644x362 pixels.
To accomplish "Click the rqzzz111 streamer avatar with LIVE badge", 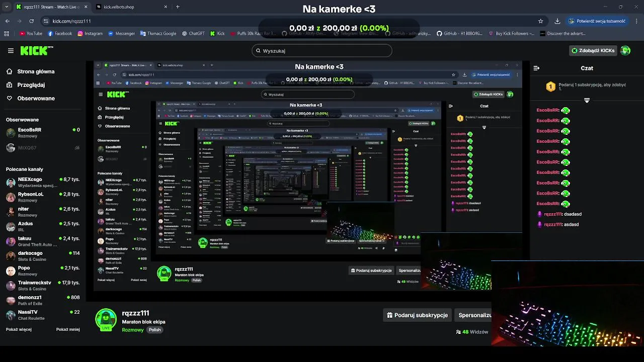I will click(106, 320).
